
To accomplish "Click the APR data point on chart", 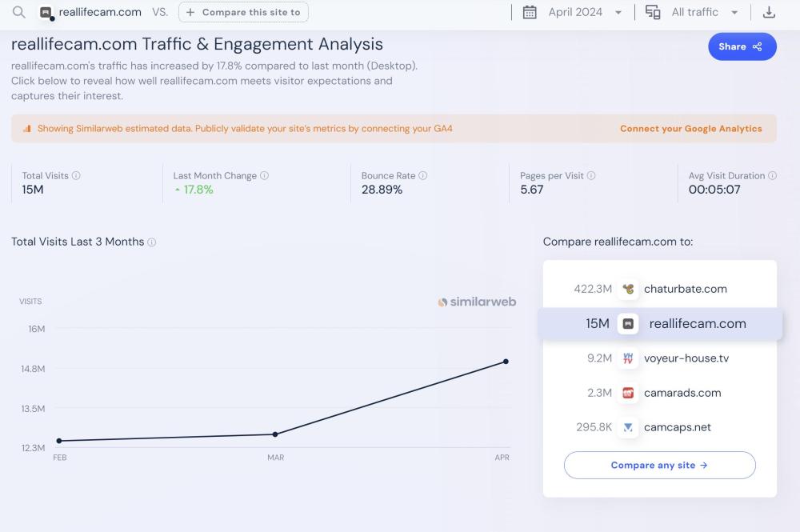I will pyautogui.click(x=506, y=362).
